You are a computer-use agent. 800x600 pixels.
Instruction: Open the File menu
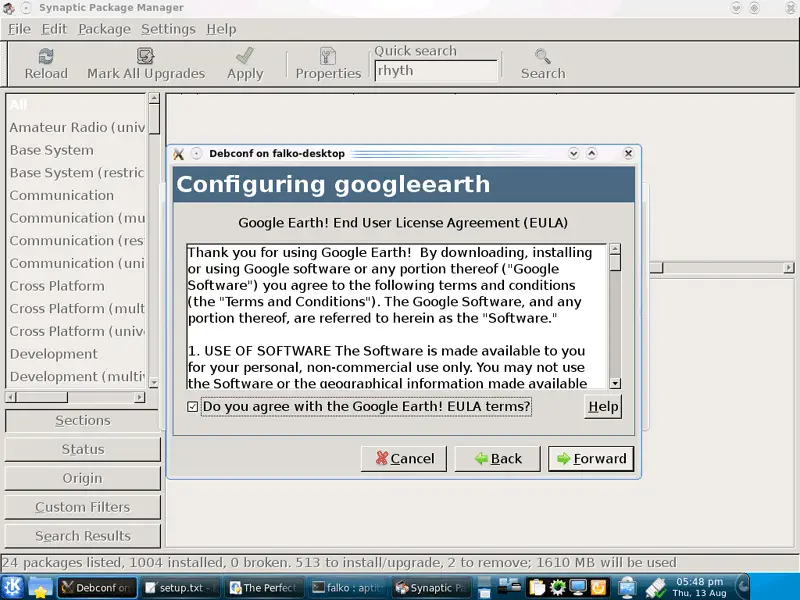click(x=19, y=29)
